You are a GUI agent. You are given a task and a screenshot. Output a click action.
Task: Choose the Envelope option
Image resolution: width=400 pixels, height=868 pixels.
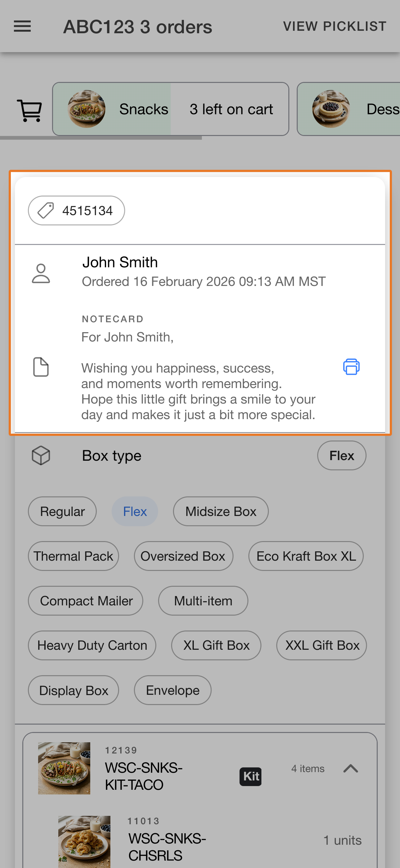pyautogui.click(x=173, y=690)
